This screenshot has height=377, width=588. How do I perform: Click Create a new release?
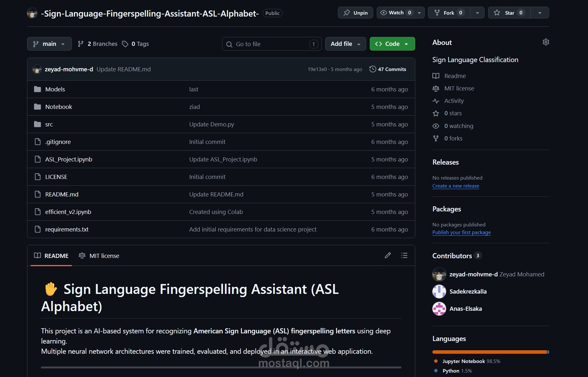456,186
